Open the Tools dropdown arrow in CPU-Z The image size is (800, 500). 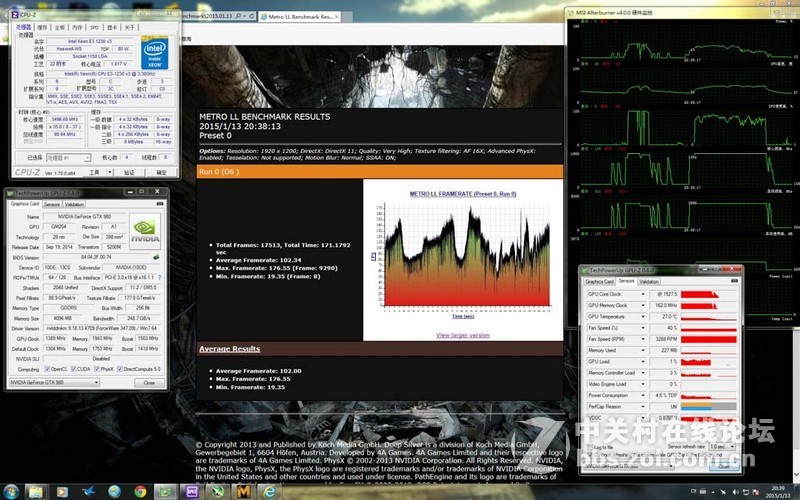[x=109, y=172]
